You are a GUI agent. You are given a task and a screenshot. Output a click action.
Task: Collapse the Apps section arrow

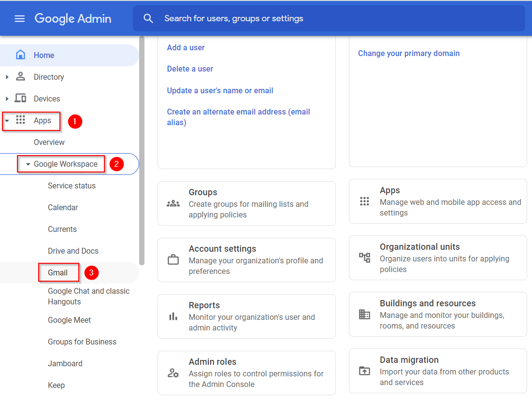click(x=7, y=121)
